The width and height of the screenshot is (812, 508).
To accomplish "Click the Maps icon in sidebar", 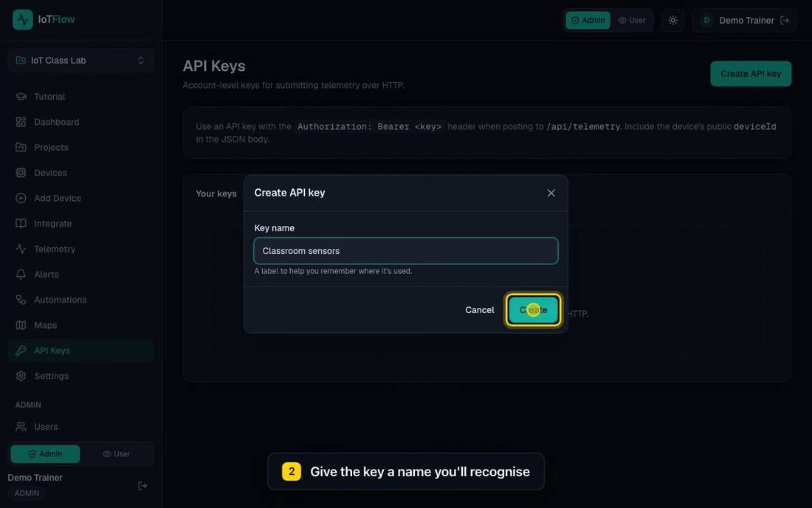I will (x=21, y=325).
